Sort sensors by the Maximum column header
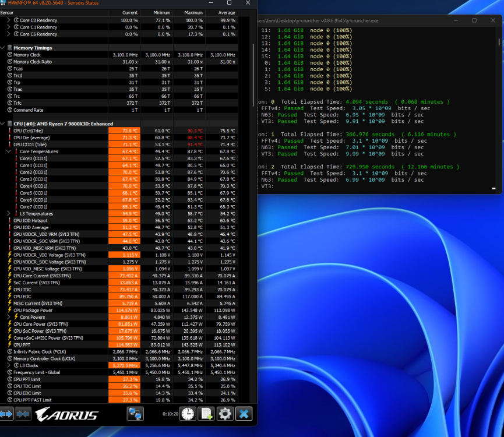Image resolution: width=504 pixels, height=437 pixels. coord(193,12)
